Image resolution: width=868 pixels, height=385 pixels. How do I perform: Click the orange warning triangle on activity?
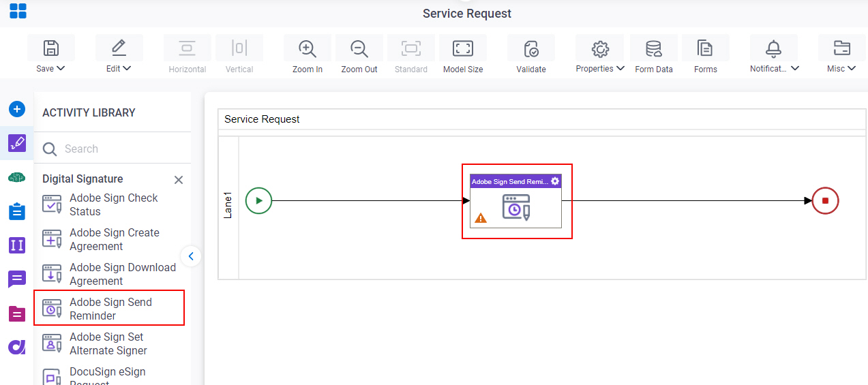481,218
